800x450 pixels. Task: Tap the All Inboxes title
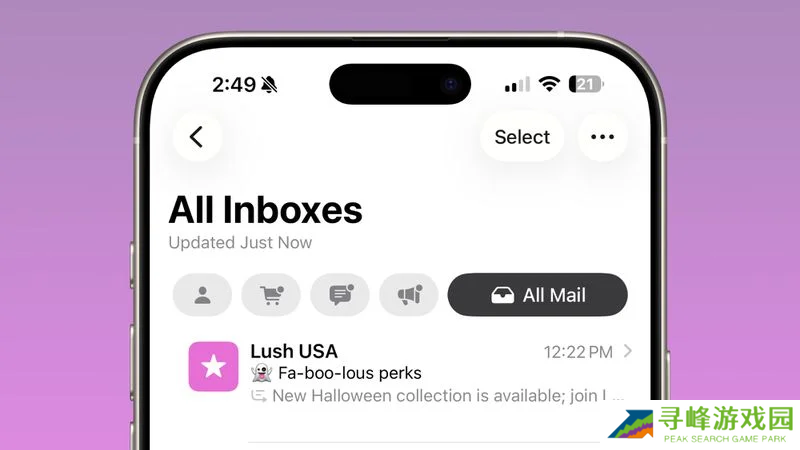tap(265, 210)
